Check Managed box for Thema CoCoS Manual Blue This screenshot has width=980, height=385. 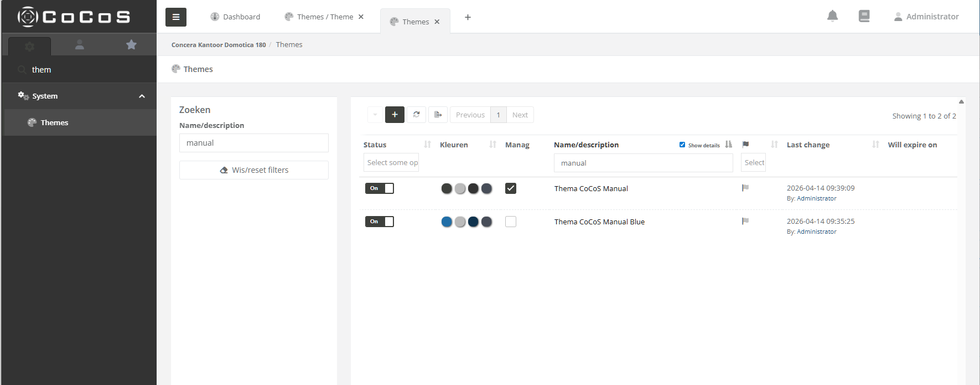tap(511, 222)
